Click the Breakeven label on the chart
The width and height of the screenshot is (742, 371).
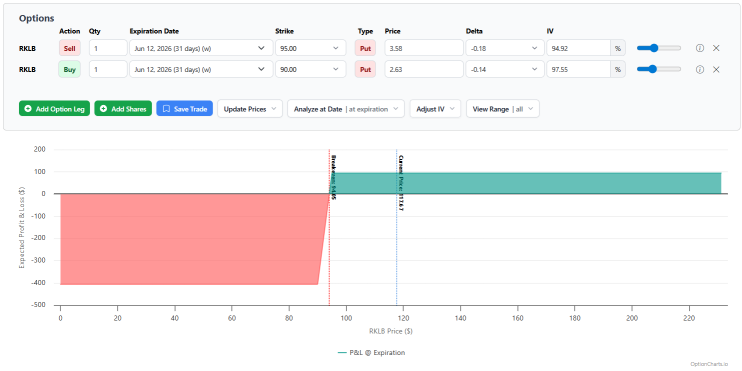pos(333,177)
